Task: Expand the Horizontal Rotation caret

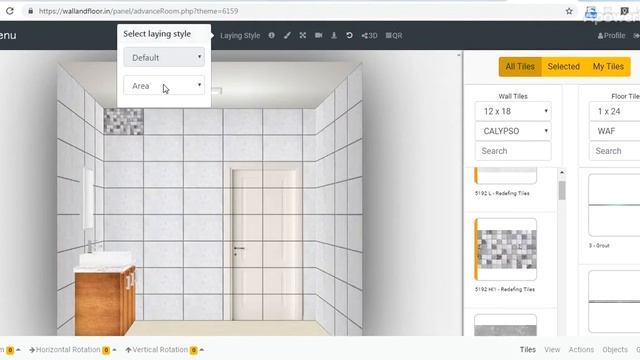Action: 114,350
